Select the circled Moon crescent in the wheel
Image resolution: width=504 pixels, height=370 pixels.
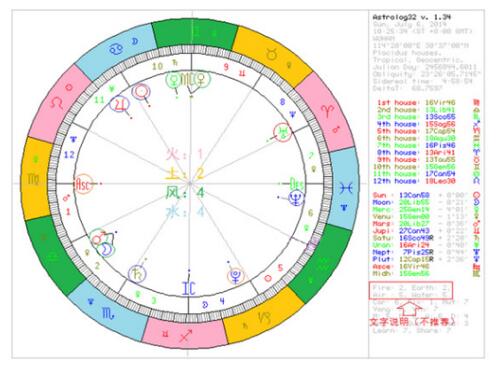tap(106, 249)
